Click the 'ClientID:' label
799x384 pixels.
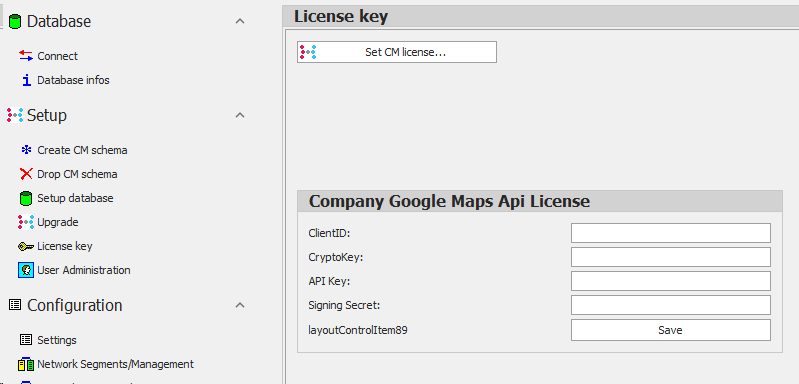[329, 233]
